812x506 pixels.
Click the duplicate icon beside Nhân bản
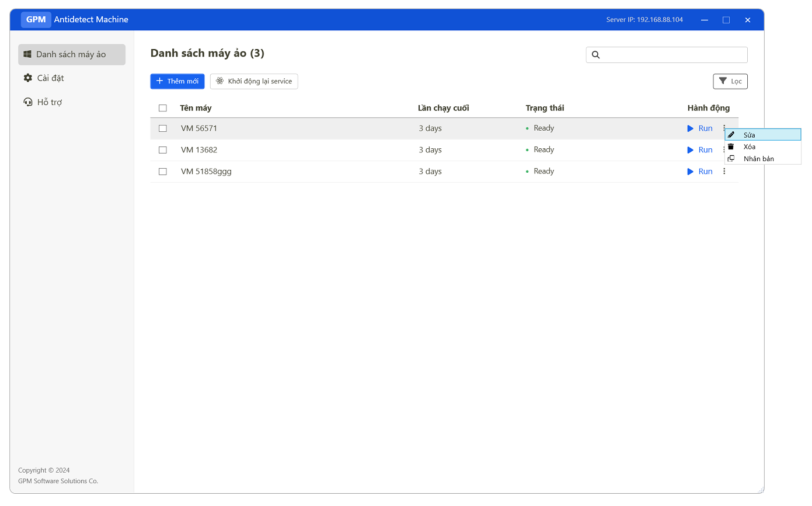731,159
